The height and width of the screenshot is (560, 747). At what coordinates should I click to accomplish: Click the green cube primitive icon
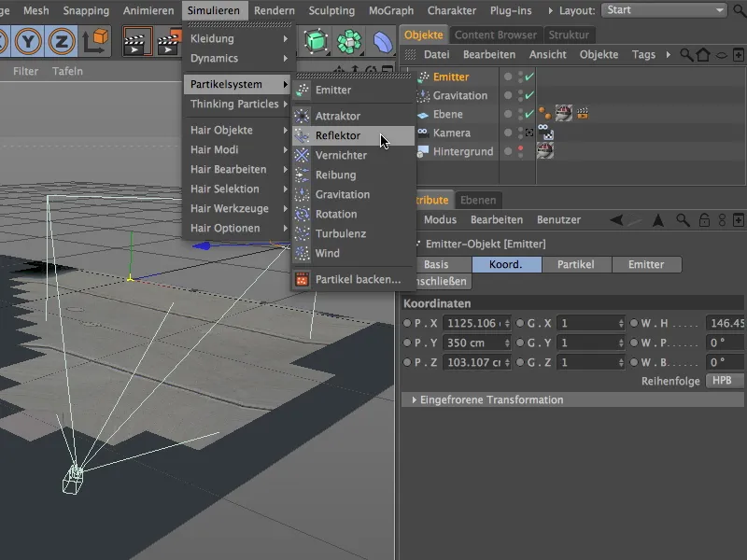(x=316, y=41)
